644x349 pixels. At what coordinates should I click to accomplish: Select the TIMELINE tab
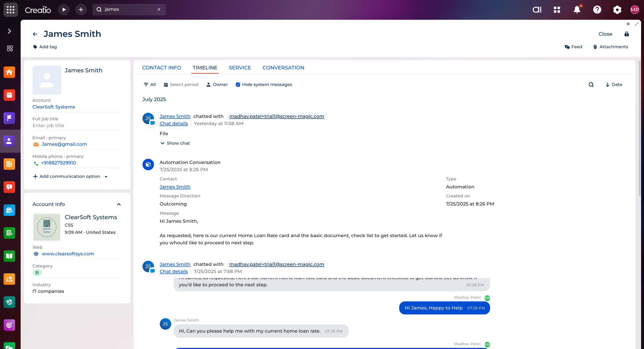pyautogui.click(x=205, y=68)
